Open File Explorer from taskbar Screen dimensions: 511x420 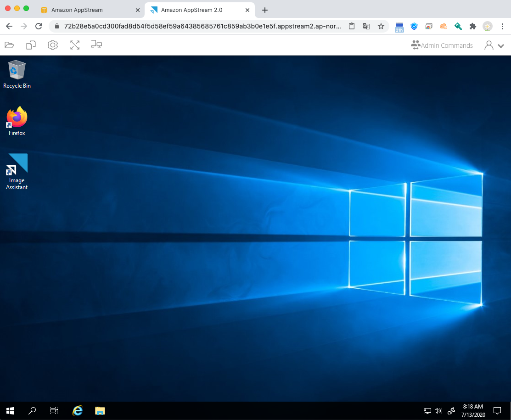pos(100,411)
